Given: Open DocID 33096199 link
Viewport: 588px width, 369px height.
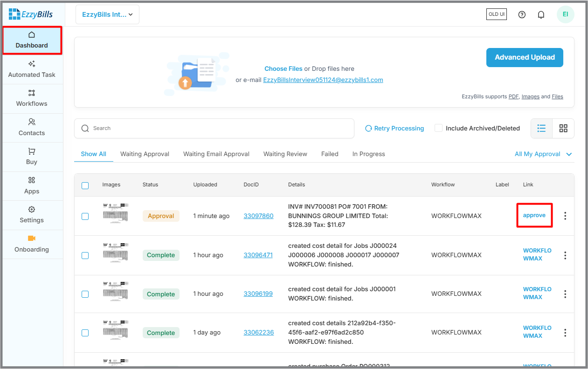Looking at the screenshot, I should 258,294.
